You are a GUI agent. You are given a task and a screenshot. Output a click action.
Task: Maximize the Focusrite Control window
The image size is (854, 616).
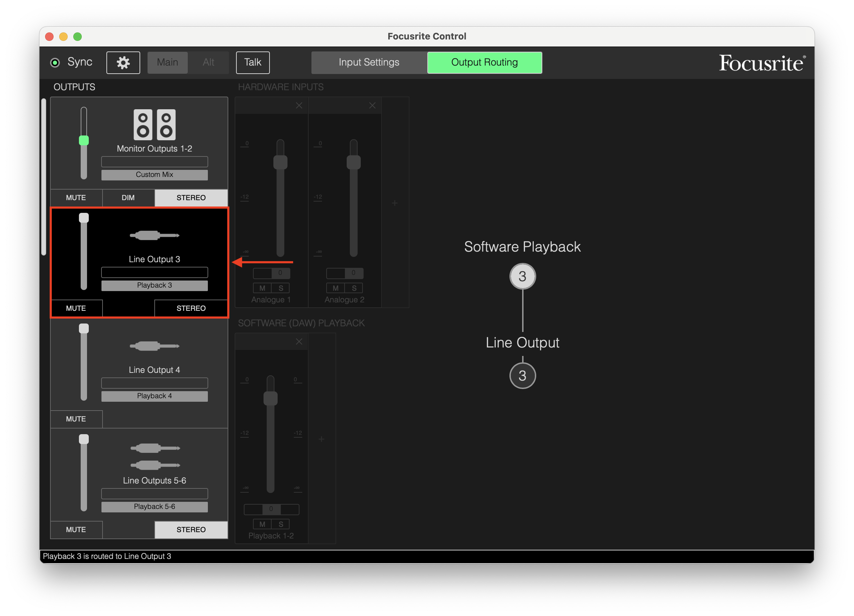click(78, 37)
